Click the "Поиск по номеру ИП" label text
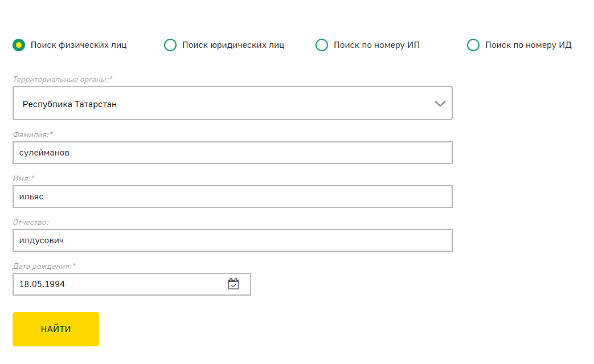594x364 pixels. point(376,45)
